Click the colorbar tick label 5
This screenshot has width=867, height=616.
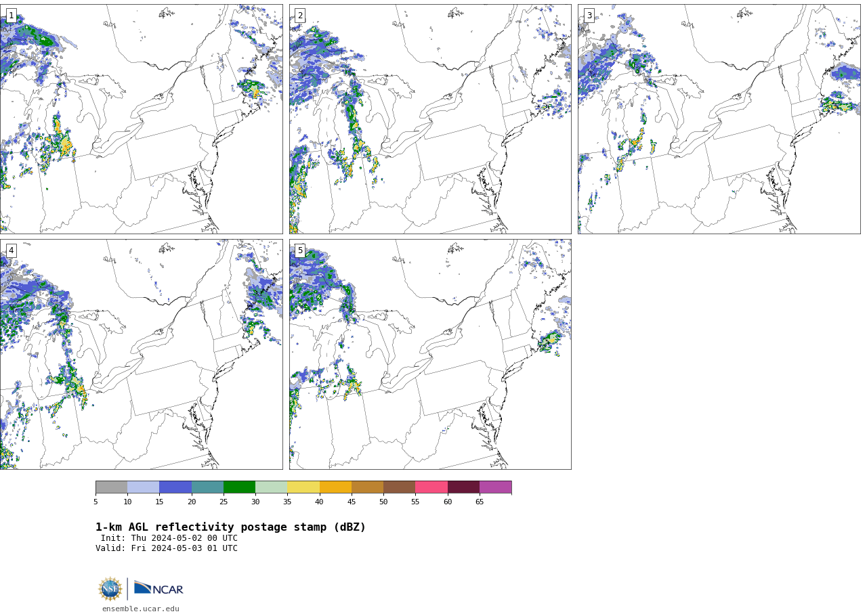(x=96, y=502)
